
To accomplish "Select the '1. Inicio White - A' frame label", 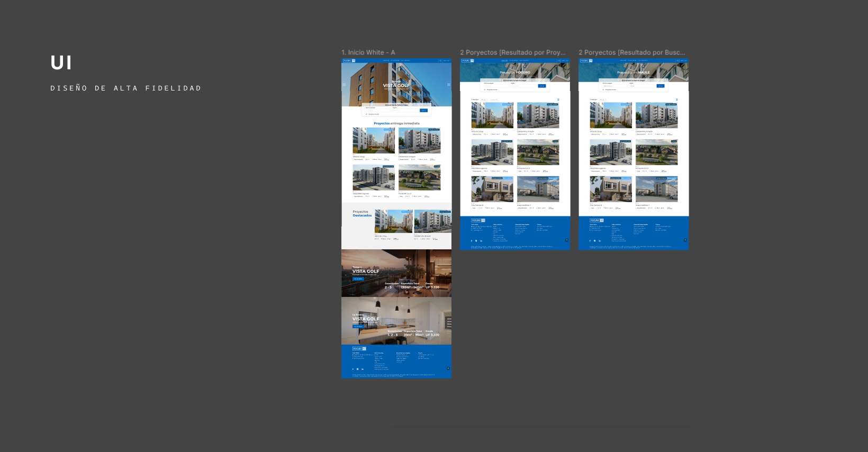I will point(368,52).
